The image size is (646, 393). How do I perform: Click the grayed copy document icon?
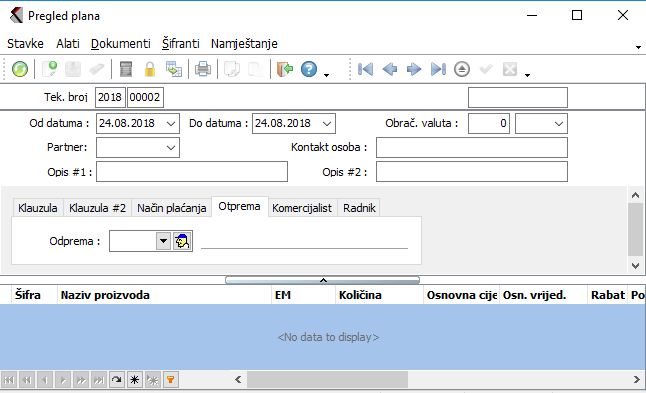pyautogui.click(x=232, y=69)
